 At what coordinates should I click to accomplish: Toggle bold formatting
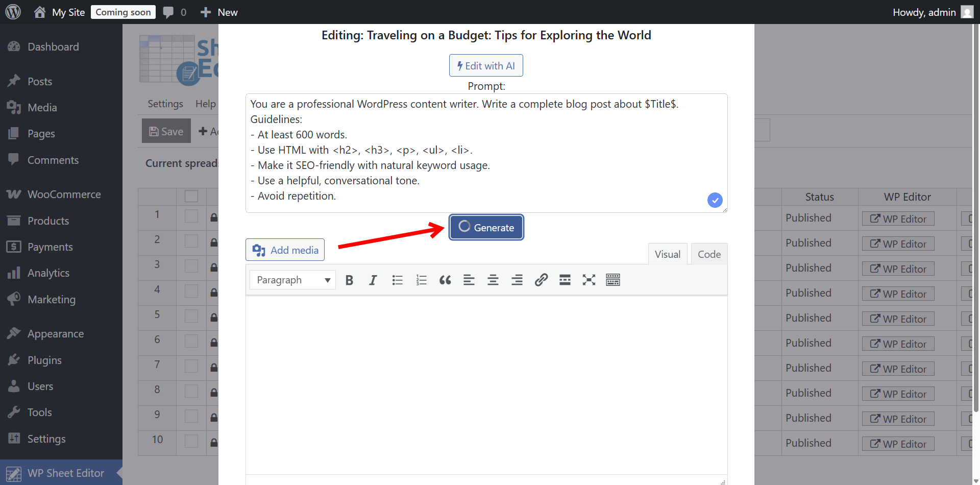(x=349, y=280)
